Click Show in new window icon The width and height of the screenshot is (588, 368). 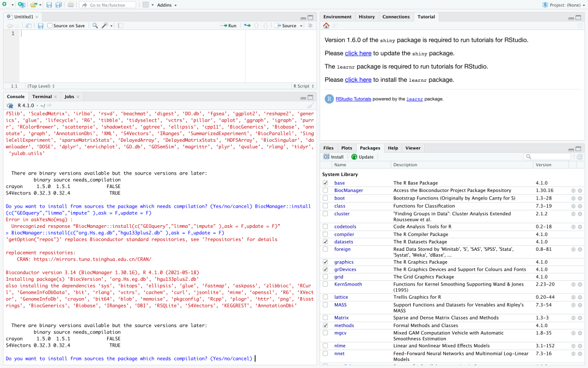tap(28, 26)
